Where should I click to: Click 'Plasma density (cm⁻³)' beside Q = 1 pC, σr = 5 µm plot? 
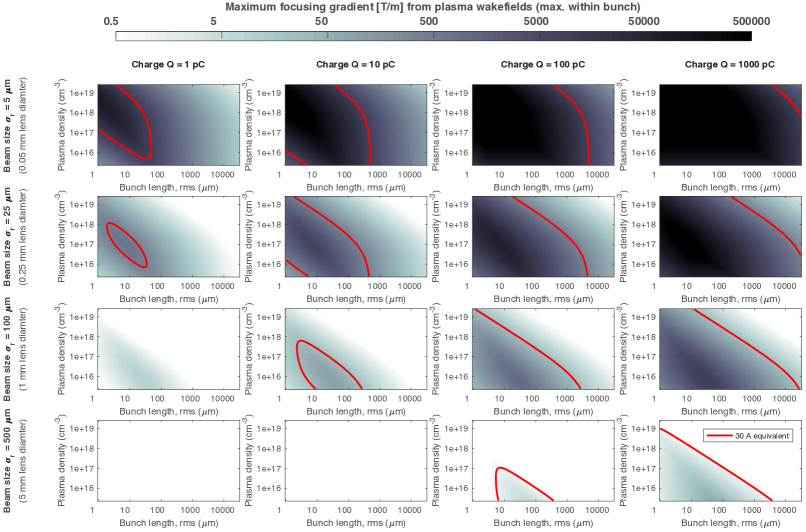pyautogui.click(x=61, y=125)
